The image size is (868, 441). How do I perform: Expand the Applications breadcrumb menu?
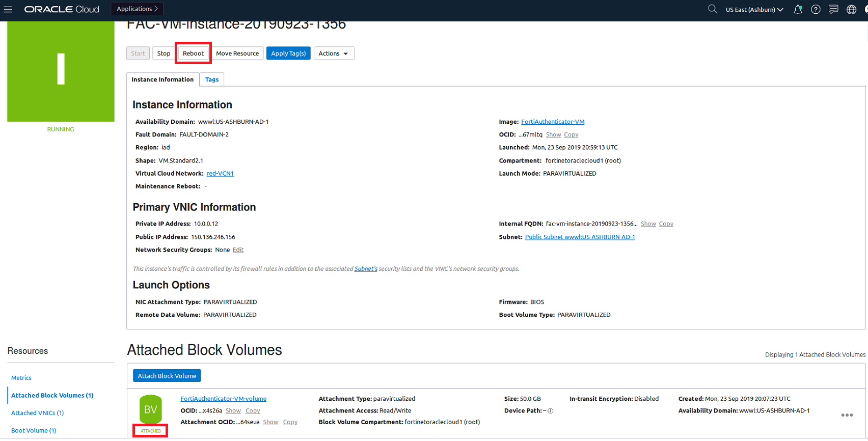click(x=137, y=9)
